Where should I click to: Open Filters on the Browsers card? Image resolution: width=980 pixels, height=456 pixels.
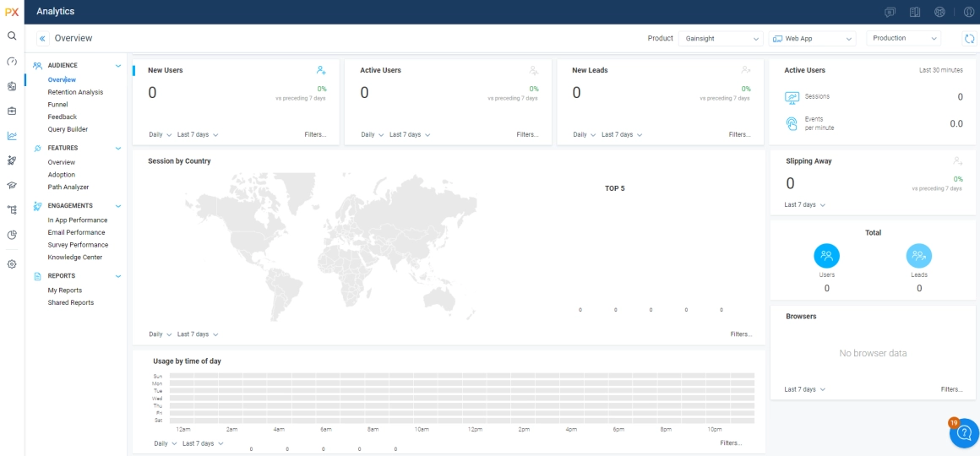[x=951, y=390]
